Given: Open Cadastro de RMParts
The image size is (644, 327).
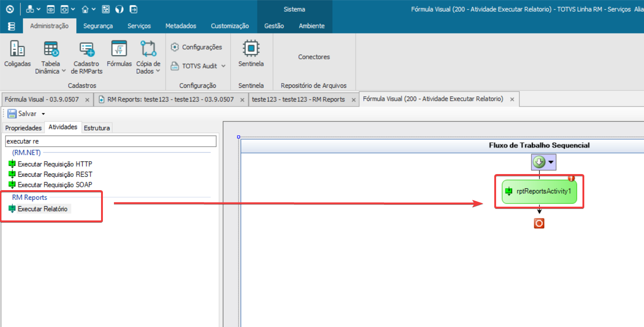Looking at the screenshot, I should (x=87, y=57).
